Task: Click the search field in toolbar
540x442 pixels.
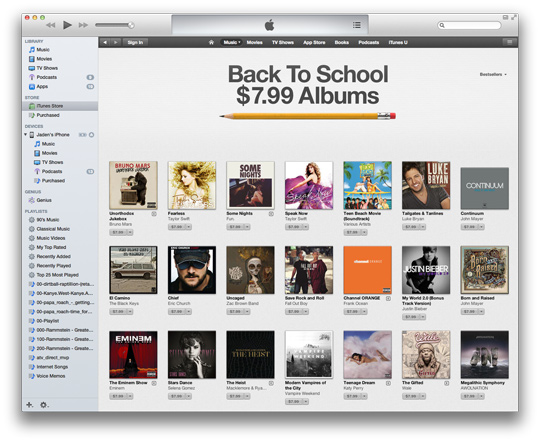Action: [469, 25]
